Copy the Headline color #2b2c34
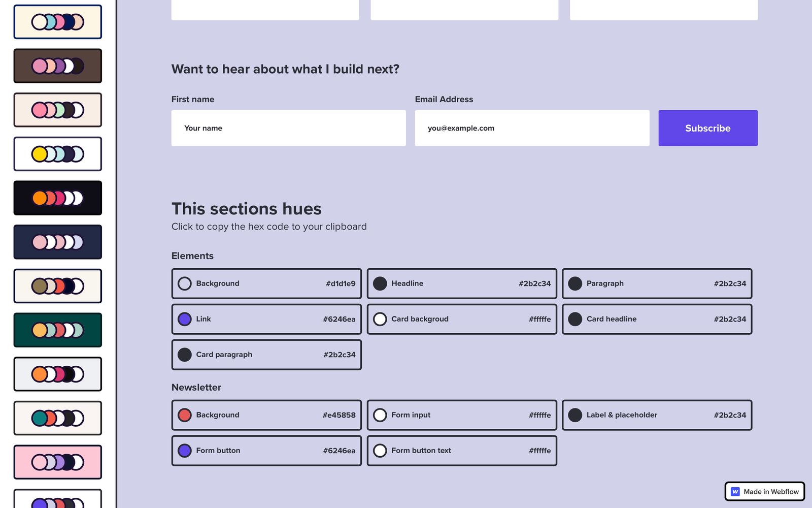This screenshot has width=812, height=508. click(x=462, y=283)
